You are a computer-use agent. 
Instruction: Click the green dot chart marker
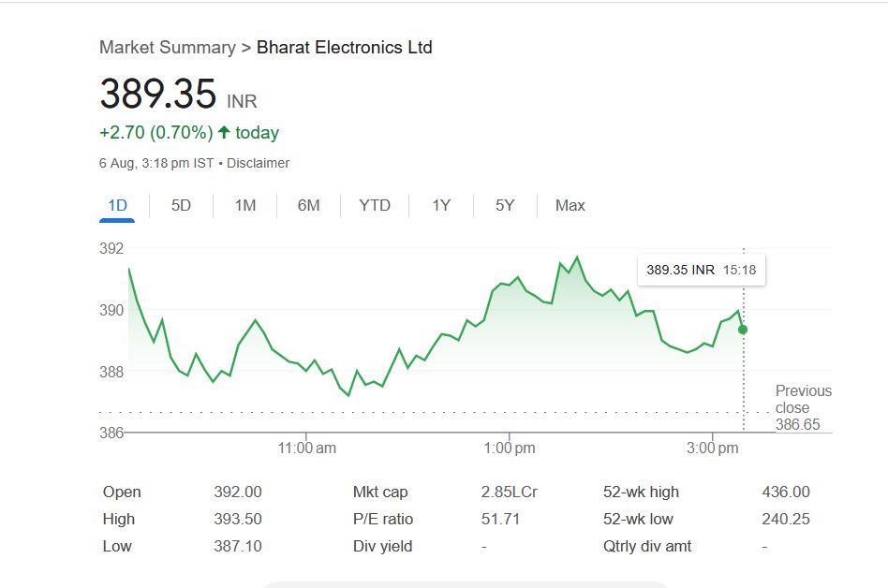tap(743, 330)
